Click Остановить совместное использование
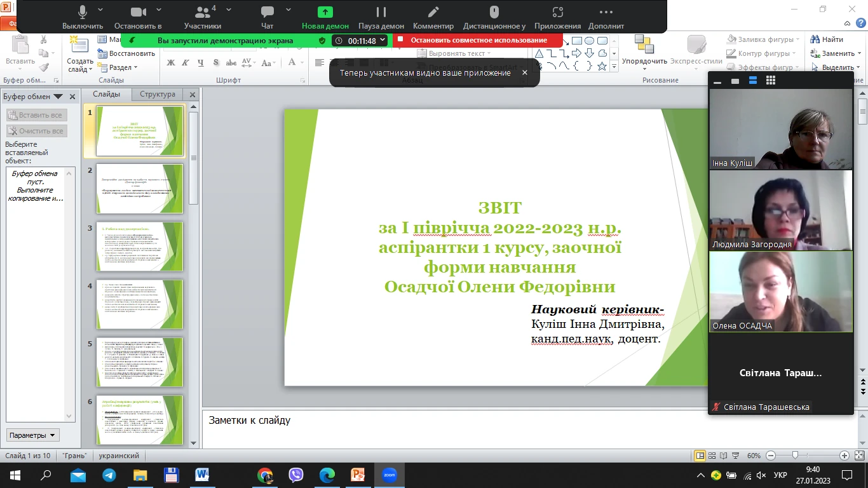 pos(478,40)
